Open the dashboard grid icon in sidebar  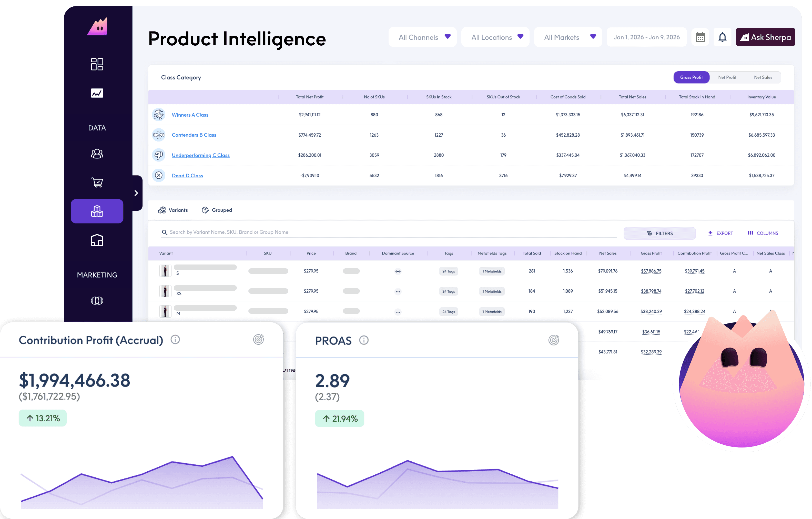pyautogui.click(x=97, y=64)
